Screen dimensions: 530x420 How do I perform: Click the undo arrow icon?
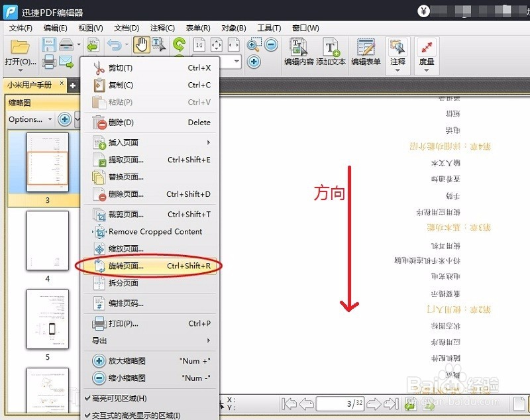click(114, 44)
